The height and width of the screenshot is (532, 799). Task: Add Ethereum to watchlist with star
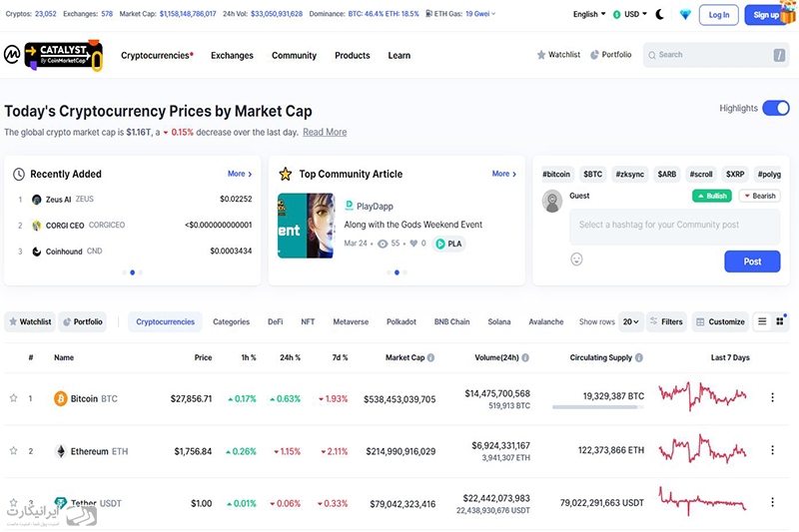[14, 450]
